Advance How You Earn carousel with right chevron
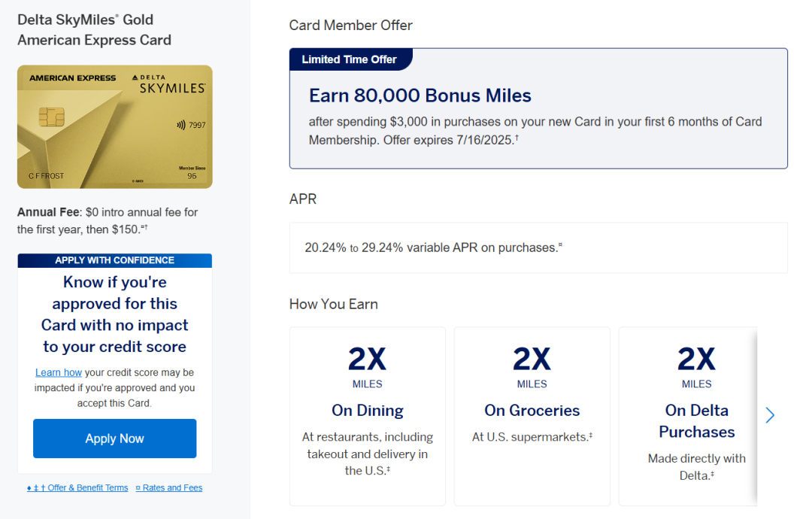812x519 pixels. [769, 415]
